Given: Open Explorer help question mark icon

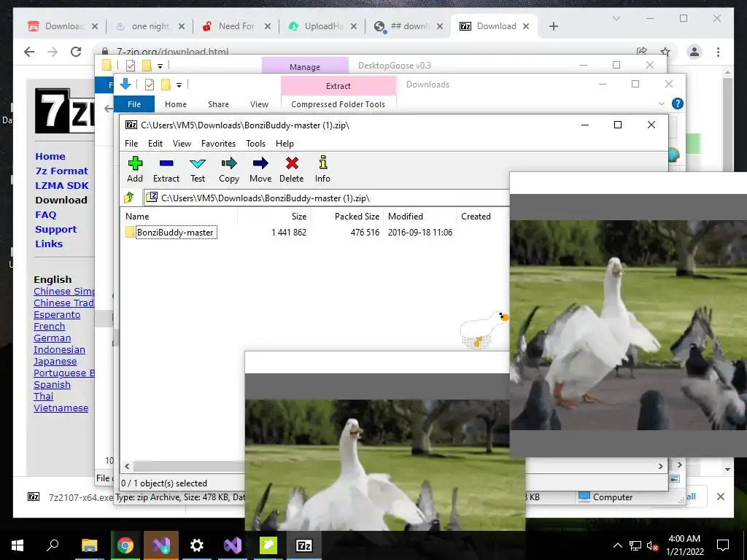Looking at the screenshot, I should [678, 104].
